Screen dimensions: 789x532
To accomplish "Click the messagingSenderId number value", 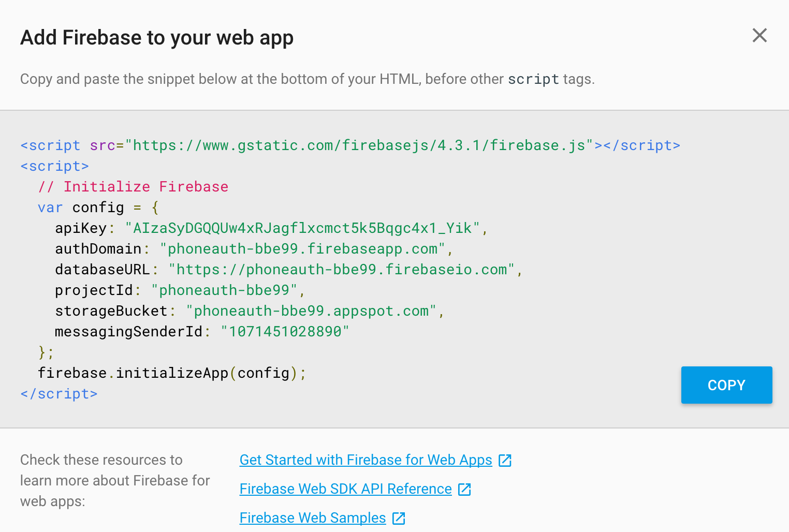I will 285,332.
